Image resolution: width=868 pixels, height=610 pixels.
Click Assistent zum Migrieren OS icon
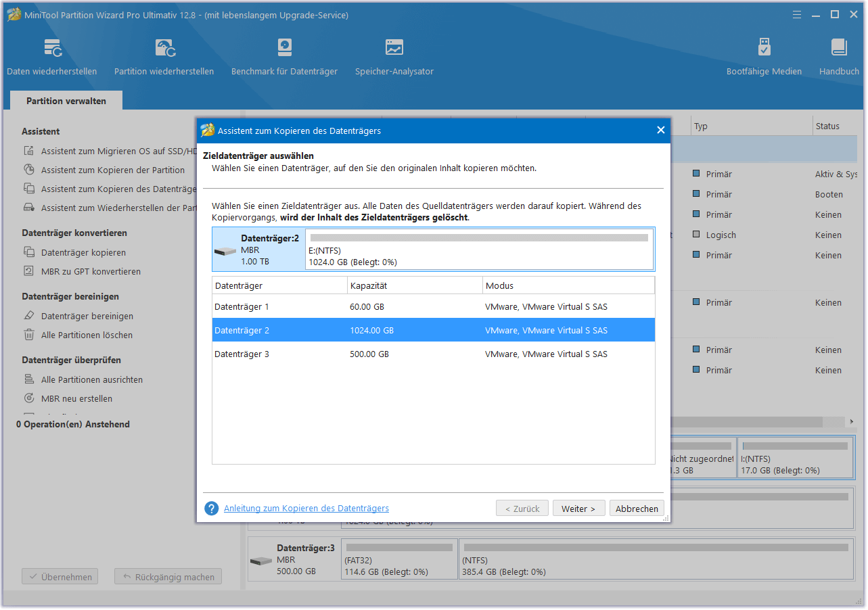[x=29, y=151]
